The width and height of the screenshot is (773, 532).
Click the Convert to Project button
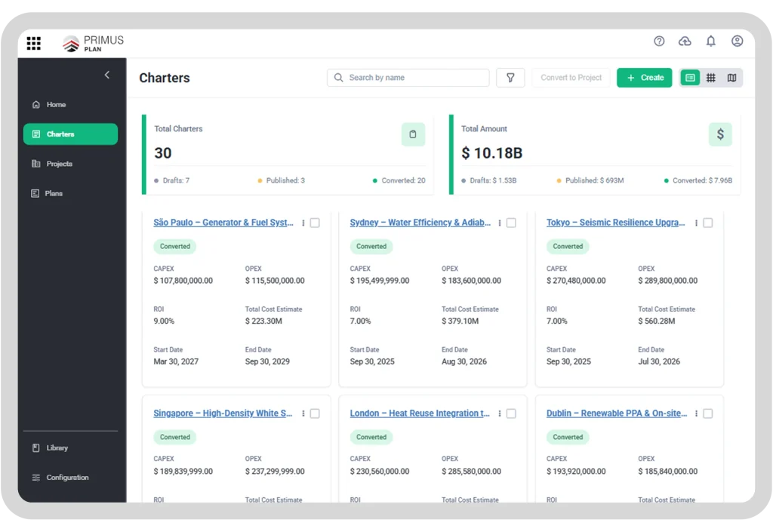point(571,78)
